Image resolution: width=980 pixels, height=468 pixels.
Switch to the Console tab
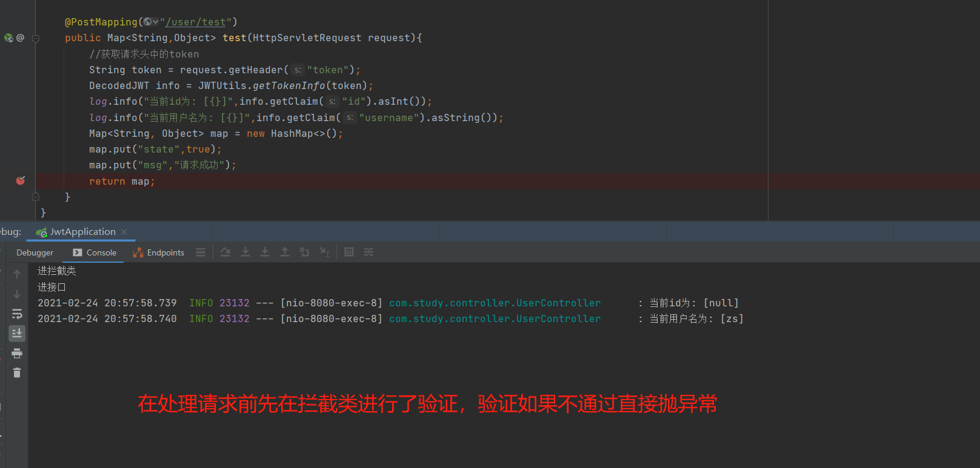tap(95, 252)
